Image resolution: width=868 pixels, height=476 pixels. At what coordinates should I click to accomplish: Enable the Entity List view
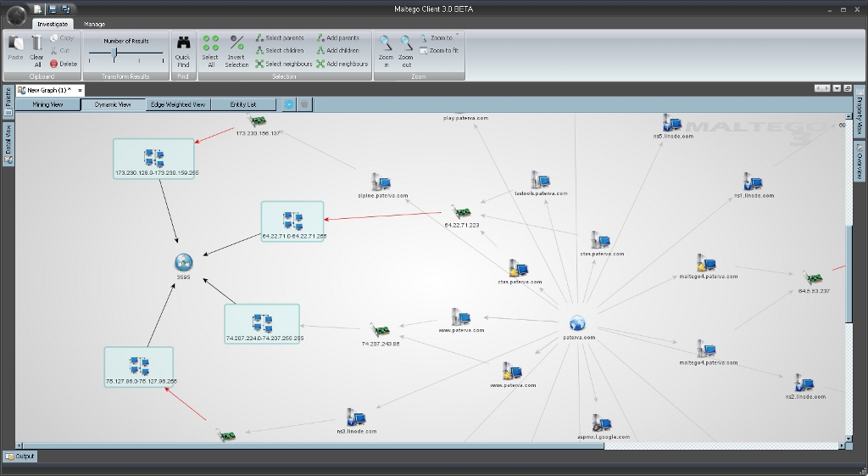243,104
